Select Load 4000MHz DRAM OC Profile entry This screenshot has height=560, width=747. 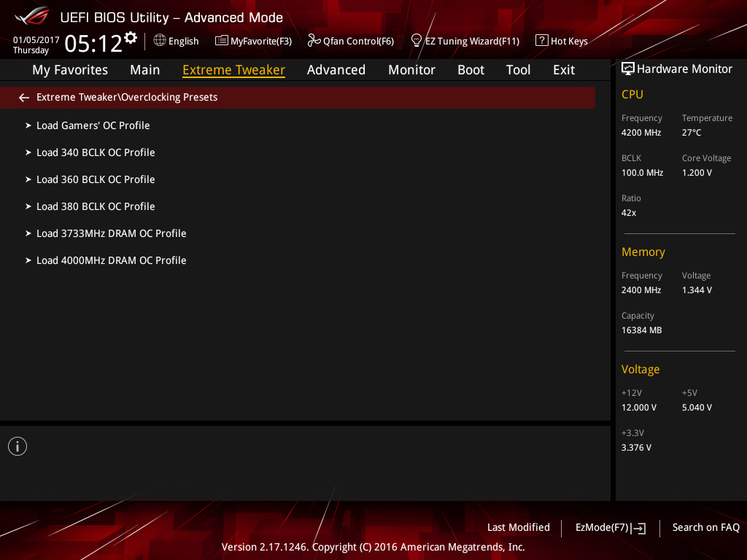click(112, 260)
